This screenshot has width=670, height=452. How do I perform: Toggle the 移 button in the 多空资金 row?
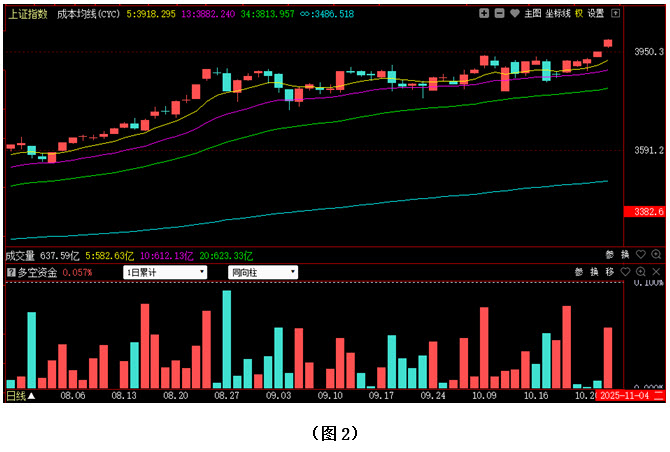coord(608,272)
